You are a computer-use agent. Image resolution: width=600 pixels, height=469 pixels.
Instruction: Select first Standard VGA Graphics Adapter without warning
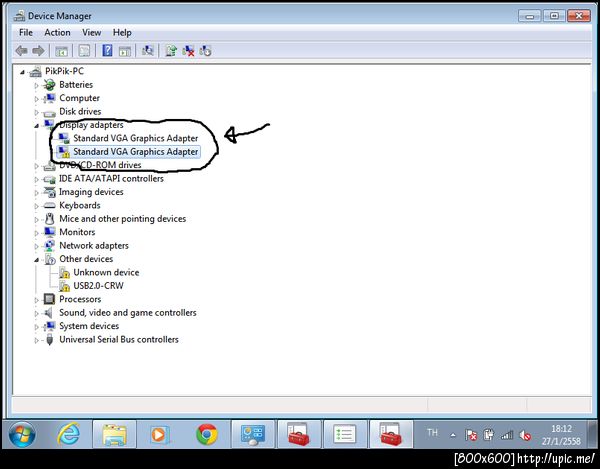pos(135,138)
